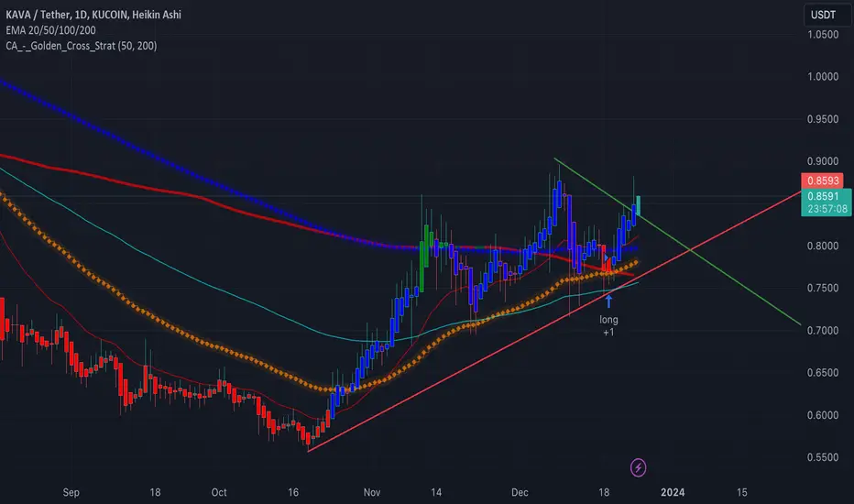This screenshot has height=504, width=854.
Task: Click the 0.6500 price axis value
Action: 823,373
